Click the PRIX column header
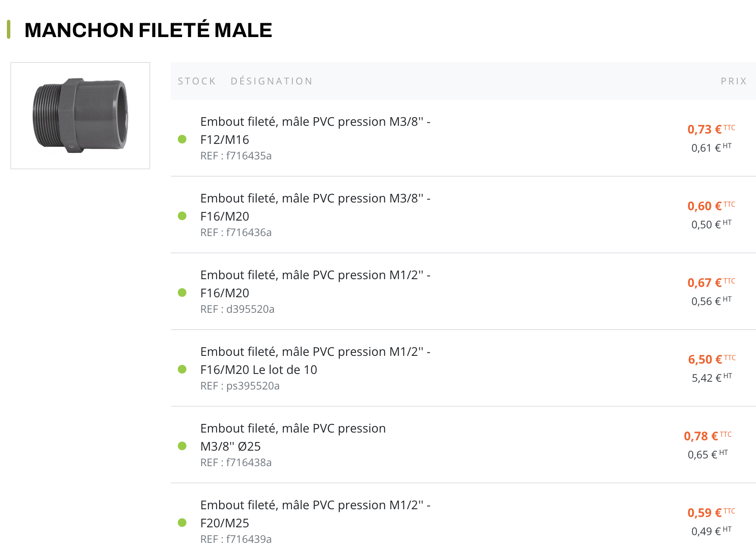756x548 pixels. (x=734, y=81)
